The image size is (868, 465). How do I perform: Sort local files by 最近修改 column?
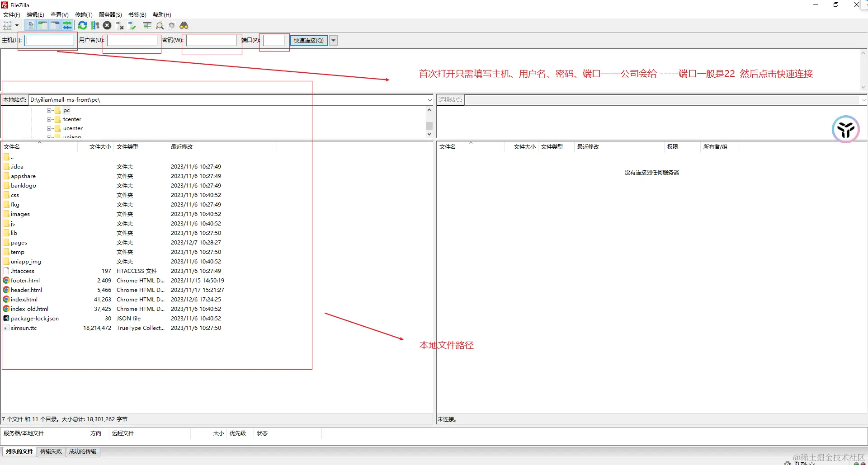click(222, 147)
